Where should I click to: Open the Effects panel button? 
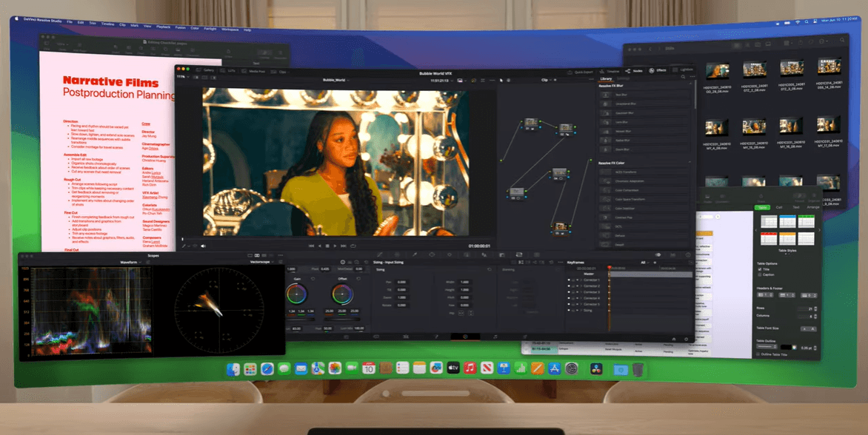[x=658, y=70]
